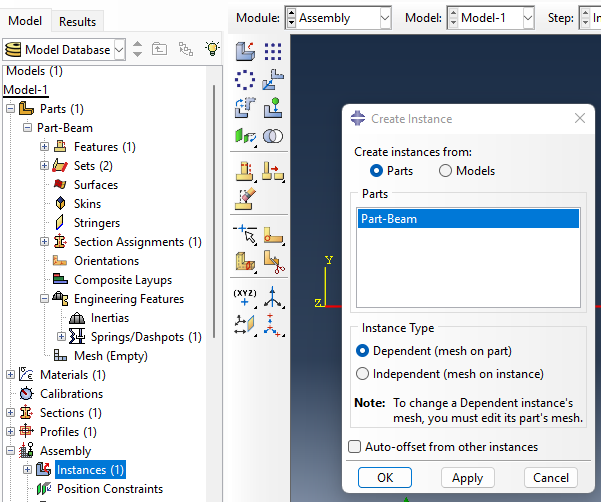Viewport: 601px width, 502px height.
Task: Collapse the Part-Beam tree node
Action: pyautogui.click(x=27, y=128)
